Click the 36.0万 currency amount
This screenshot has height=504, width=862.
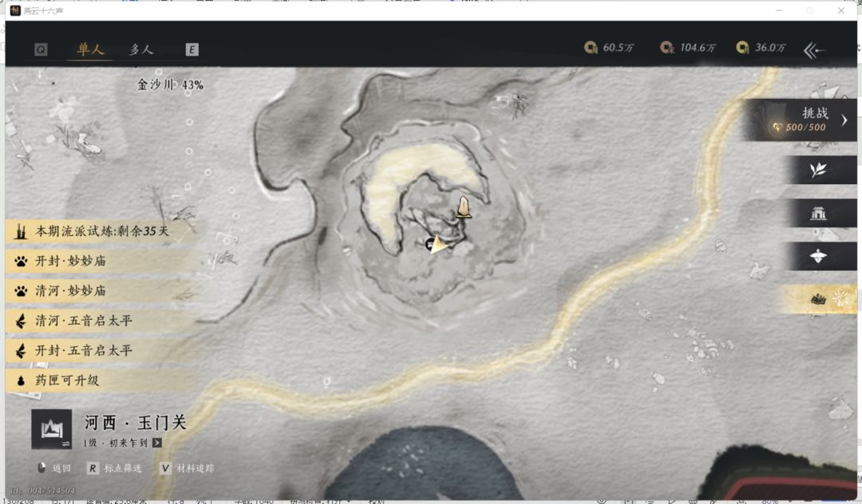[x=770, y=48]
